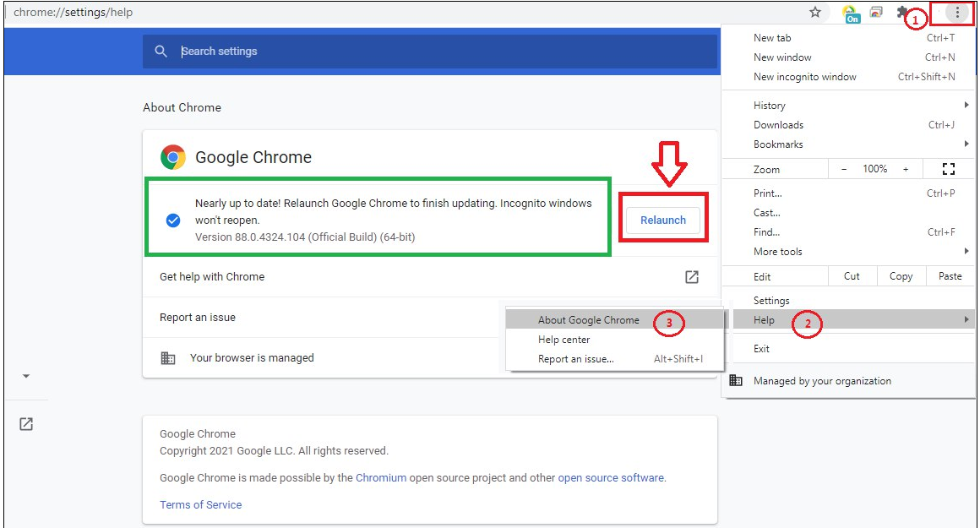Click the magnifier icon in settings search
The image size is (980, 528).
click(161, 52)
